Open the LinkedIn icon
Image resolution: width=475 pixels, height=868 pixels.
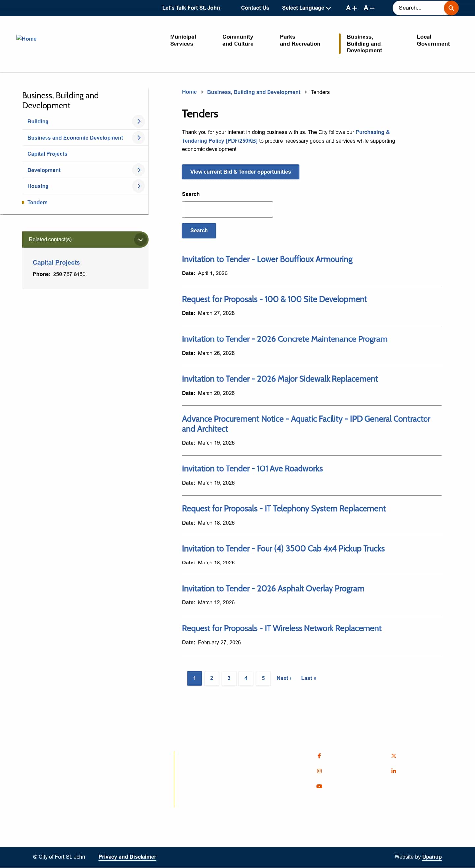coord(394,771)
